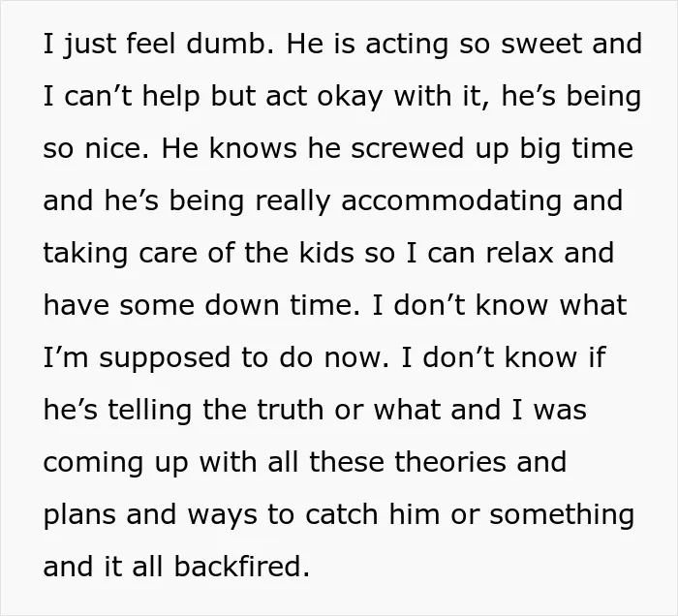Screen dimensions: 678x616
Task: Click the word "something"
Action: point(562,516)
